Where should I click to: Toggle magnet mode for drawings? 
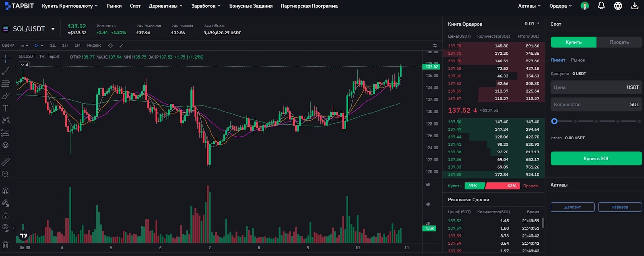pyautogui.click(x=6, y=191)
